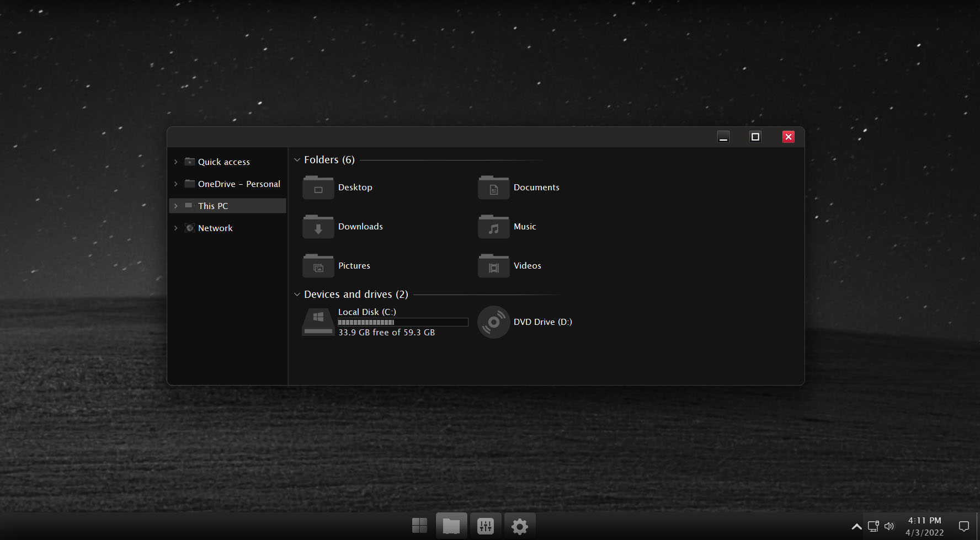Click the Local Disk storage usage bar

coord(402,322)
